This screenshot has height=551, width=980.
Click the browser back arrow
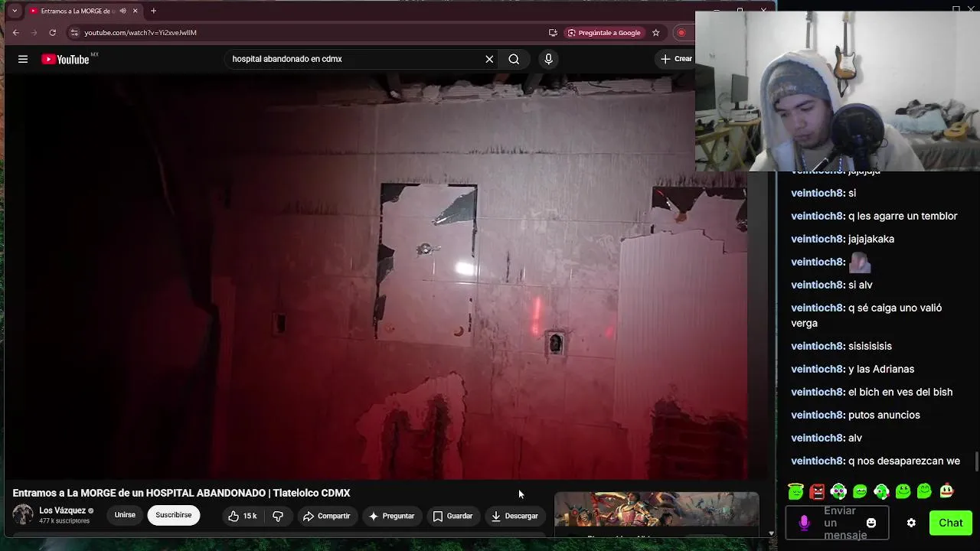pyautogui.click(x=16, y=33)
